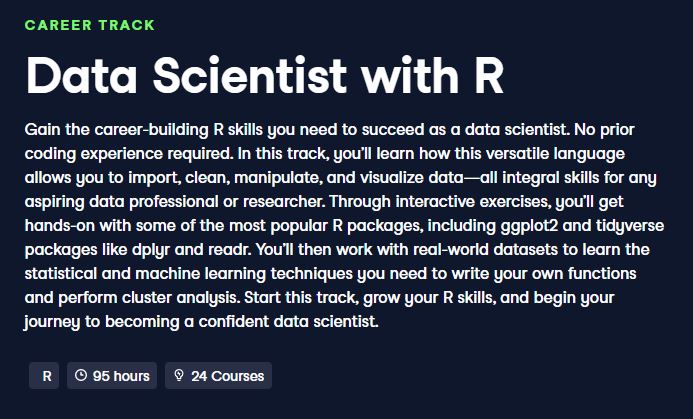This screenshot has width=693, height=419.
Task: Select the R language badge
Action: 45,376
